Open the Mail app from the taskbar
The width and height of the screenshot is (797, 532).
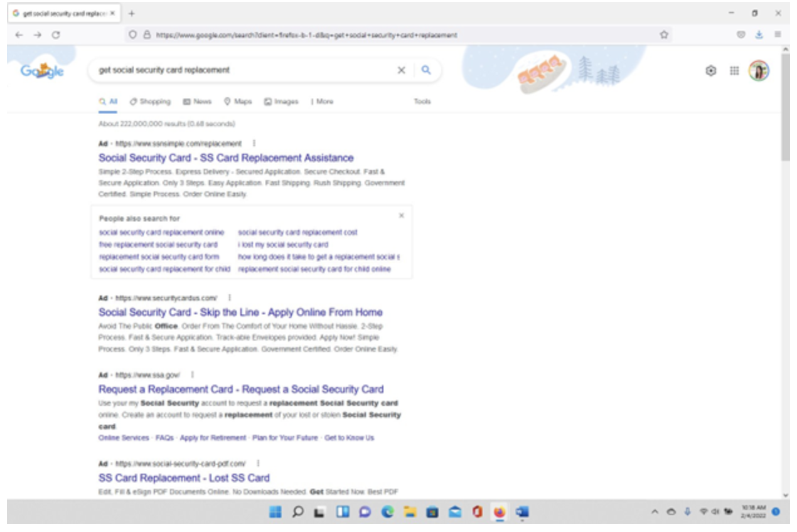455,513
